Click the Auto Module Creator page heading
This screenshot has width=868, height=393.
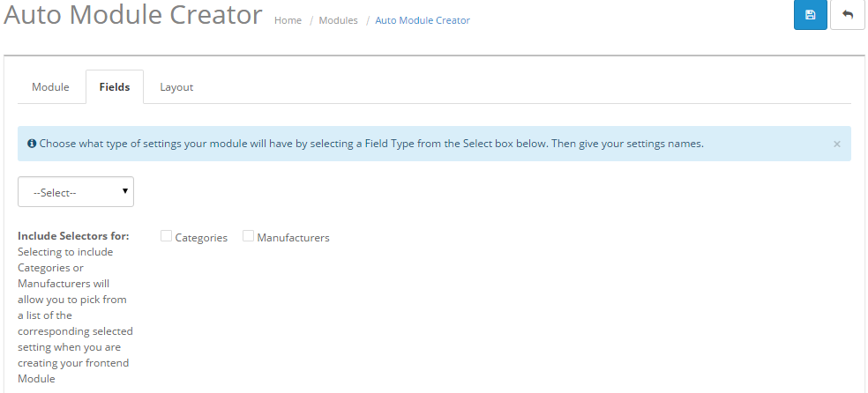(133, 15)
